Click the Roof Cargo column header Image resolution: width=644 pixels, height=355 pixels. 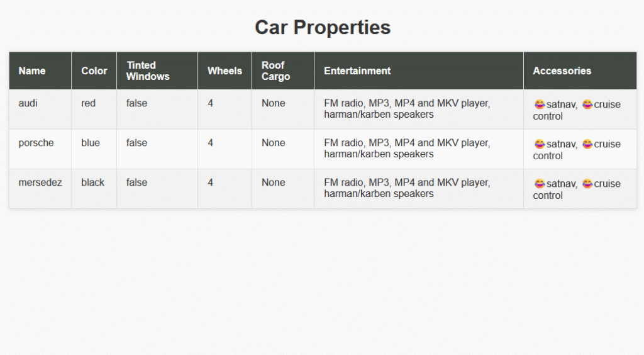pyautogui.click(x=275, y=70)
